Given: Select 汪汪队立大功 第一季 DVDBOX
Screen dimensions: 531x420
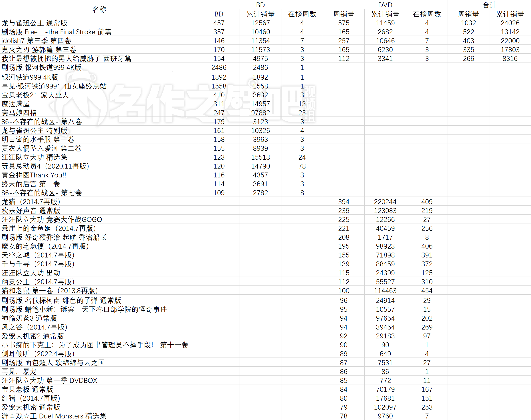Looking at the screenshot, I should (49, 380).
